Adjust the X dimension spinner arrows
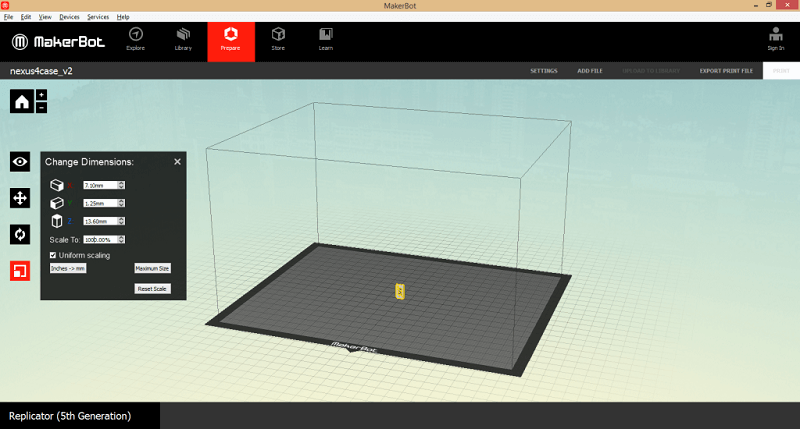The height and width of the screenshot is (429, 800). (x=121, y=185)
